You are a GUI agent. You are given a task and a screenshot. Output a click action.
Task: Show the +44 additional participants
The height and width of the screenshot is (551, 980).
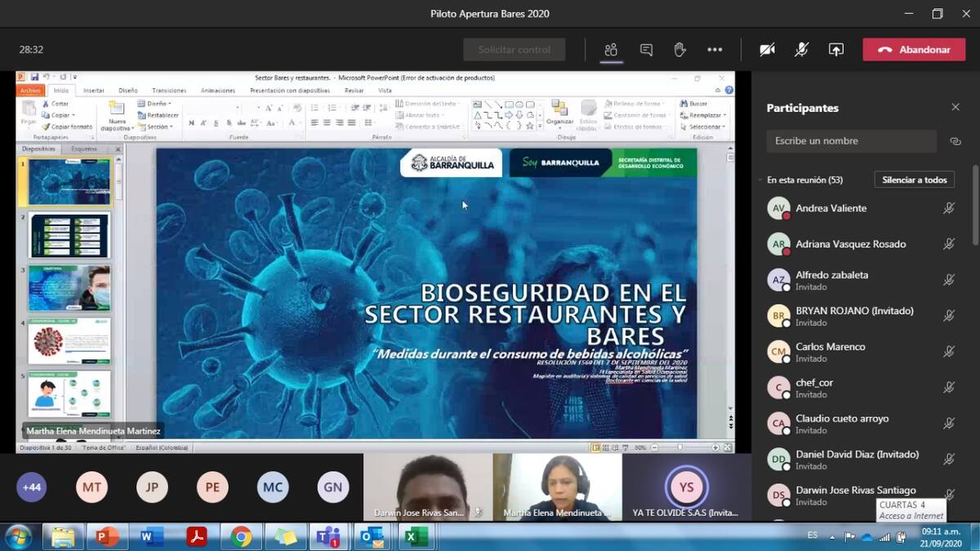[x=32, y=487]
